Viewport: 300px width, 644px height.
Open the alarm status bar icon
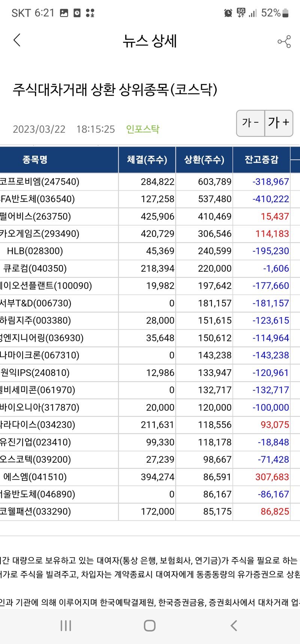[x=228, y=13]
